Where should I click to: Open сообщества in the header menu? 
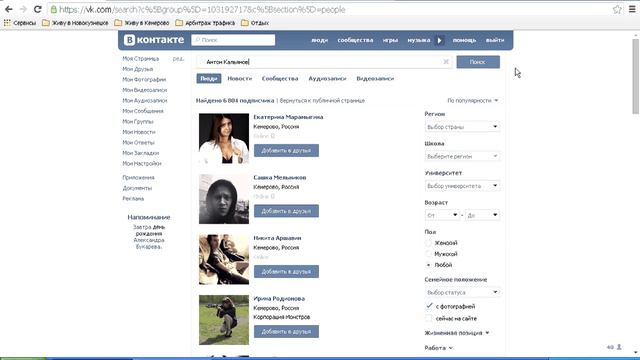355,40
